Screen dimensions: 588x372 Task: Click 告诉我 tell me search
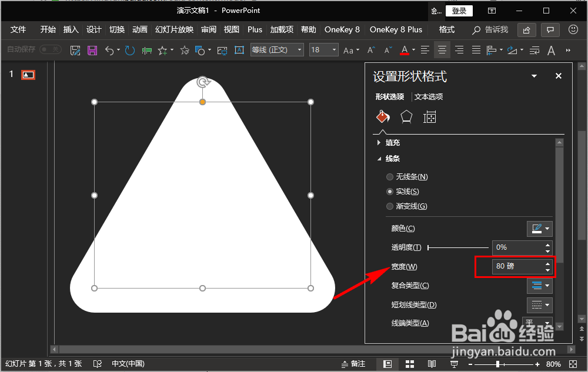[x=490, y=29]
